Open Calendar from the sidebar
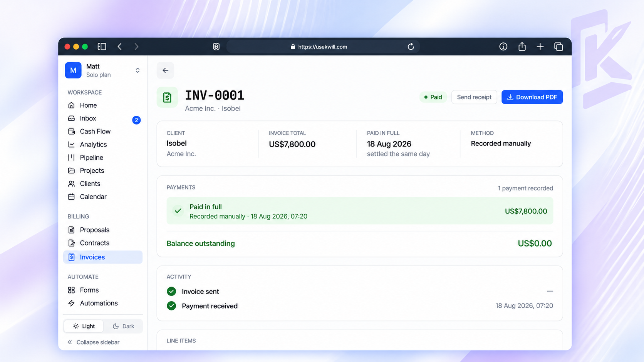The image size is (644, 362). [x=103, y=197]
